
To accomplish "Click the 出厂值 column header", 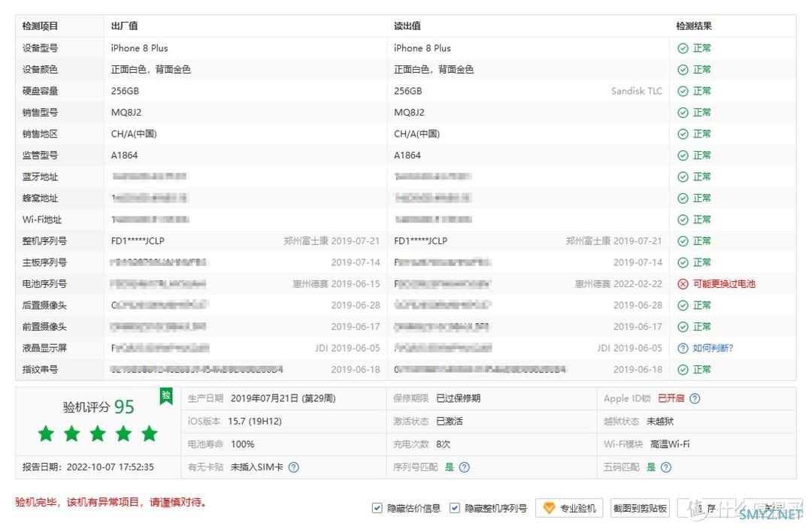I will 124,26.
